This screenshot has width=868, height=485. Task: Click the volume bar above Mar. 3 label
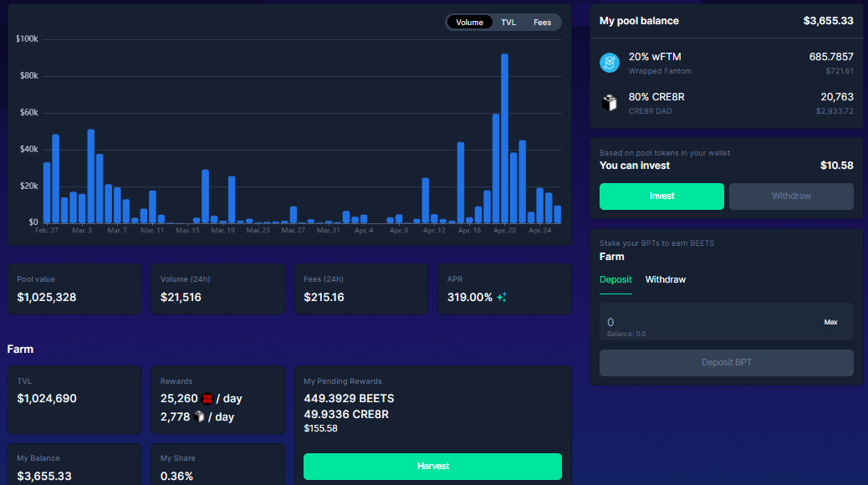pos(82,209)
